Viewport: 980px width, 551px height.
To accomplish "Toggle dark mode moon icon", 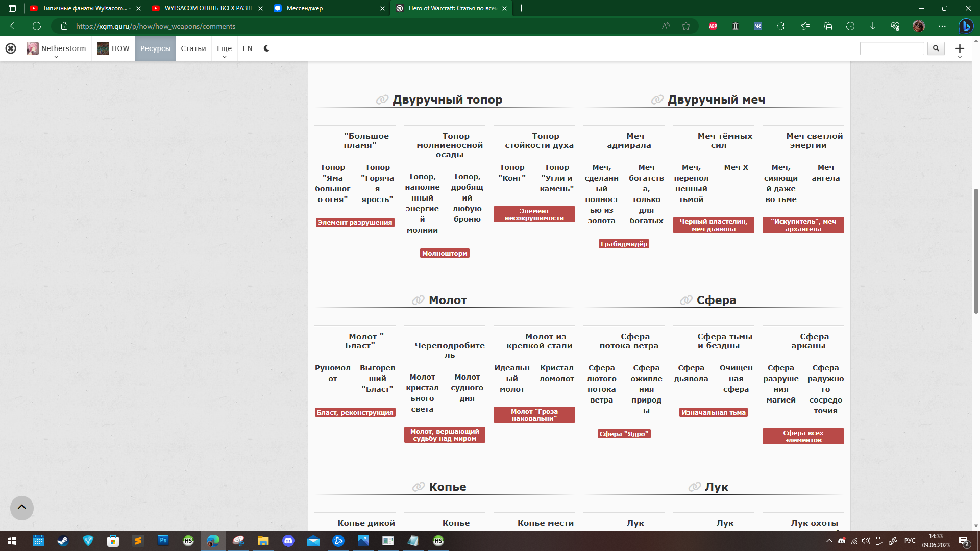I will click(266, 48).
